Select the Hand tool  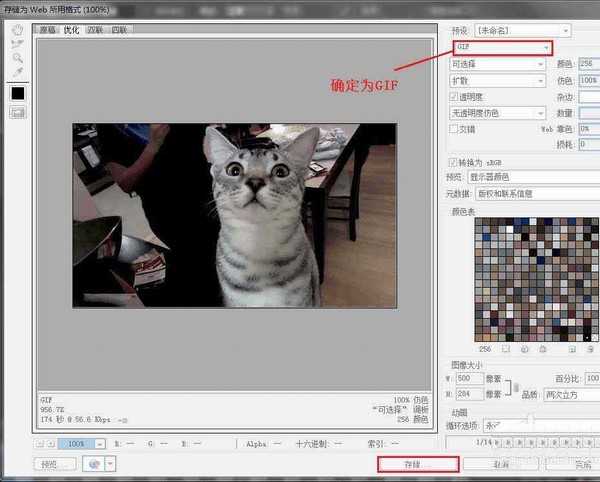coord(17,30)
